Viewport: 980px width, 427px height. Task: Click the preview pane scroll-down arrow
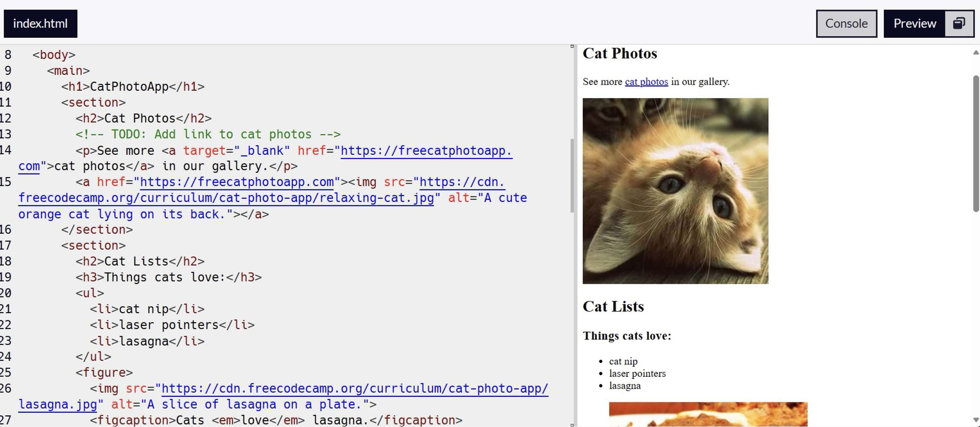click(x=976, y=420)
